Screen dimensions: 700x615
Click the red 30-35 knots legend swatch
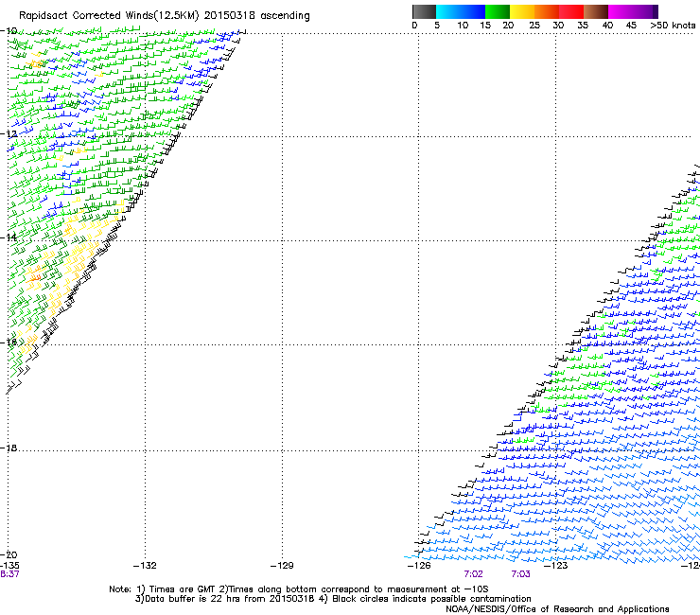point(571,11)
